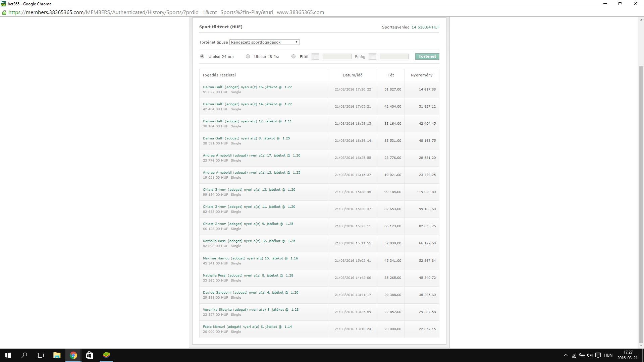This screenshot has width=644, height=362.
Task: Click the 'Ettől' from-date calendar icon
Action: (x=315, y=57)
